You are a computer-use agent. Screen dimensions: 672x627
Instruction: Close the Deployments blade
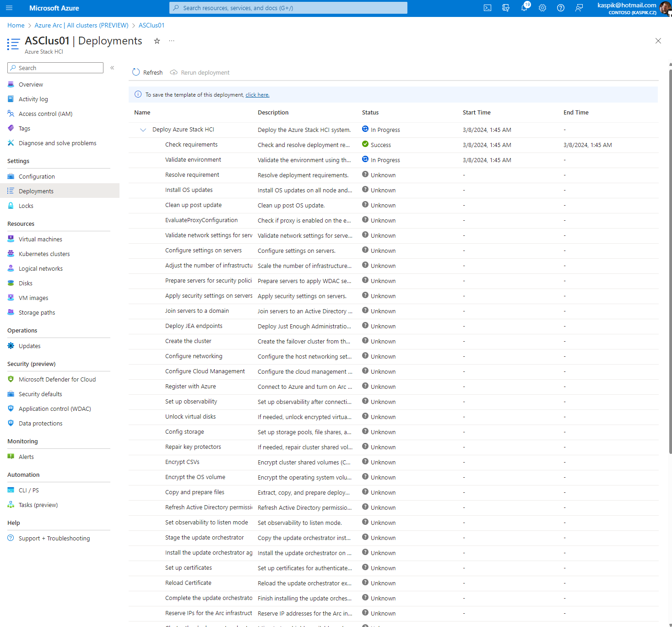point(658,41)
